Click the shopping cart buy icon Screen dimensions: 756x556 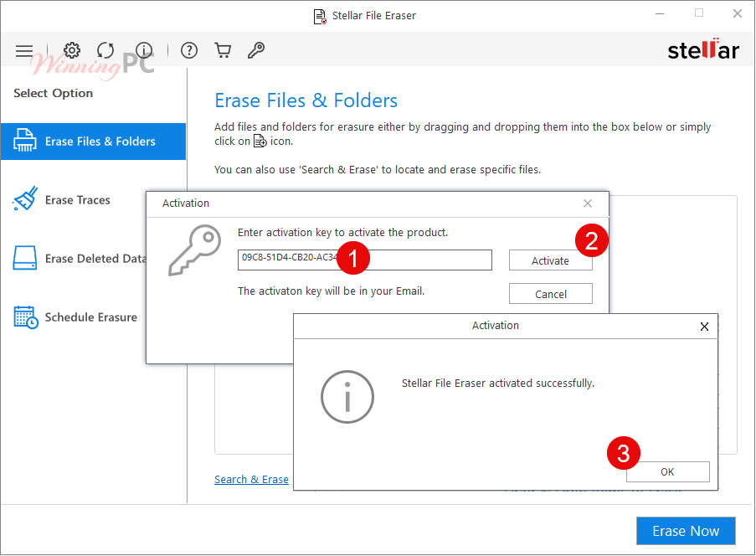(x=223, y=50)
